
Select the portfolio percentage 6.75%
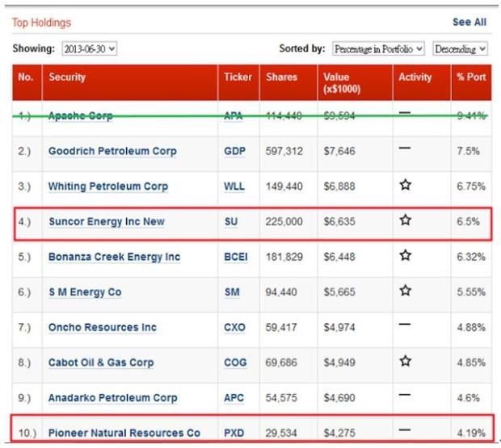(471, 186)
